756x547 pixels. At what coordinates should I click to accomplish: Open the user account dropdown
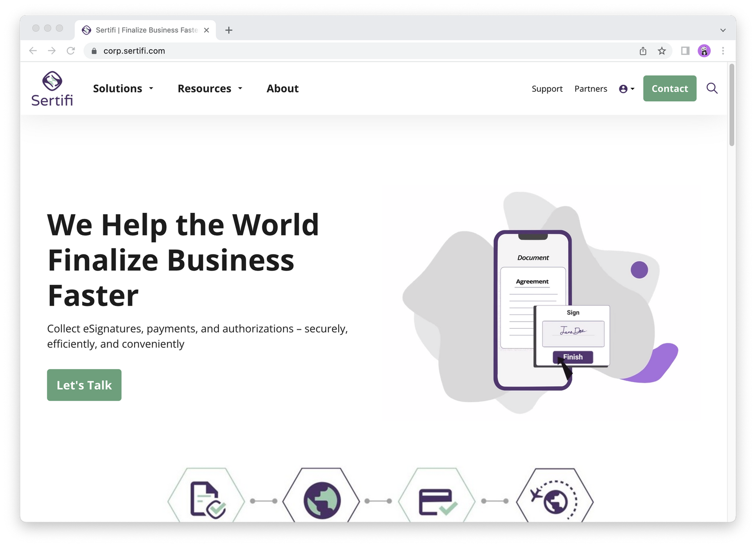pyautogui.click(x=626, y=89)
